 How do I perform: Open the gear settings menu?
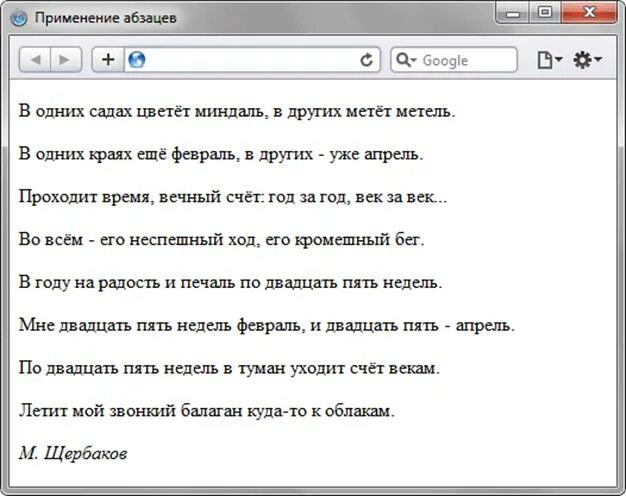click(x=587, y=60)
